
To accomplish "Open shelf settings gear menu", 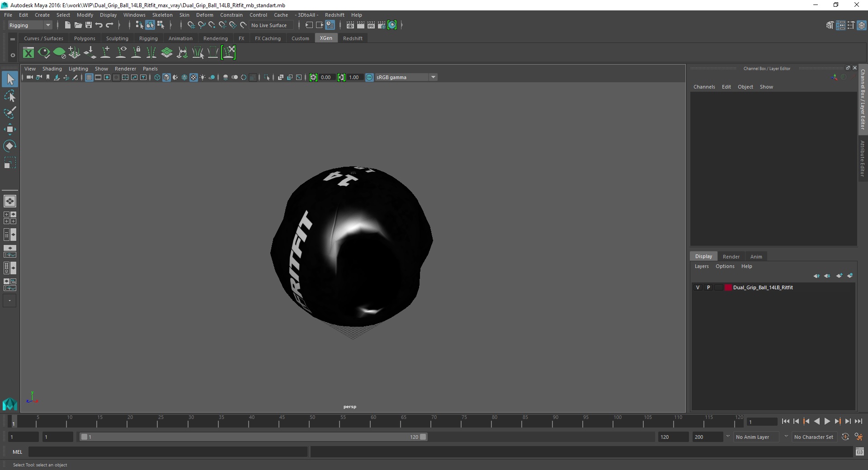I will pos(13,55).
